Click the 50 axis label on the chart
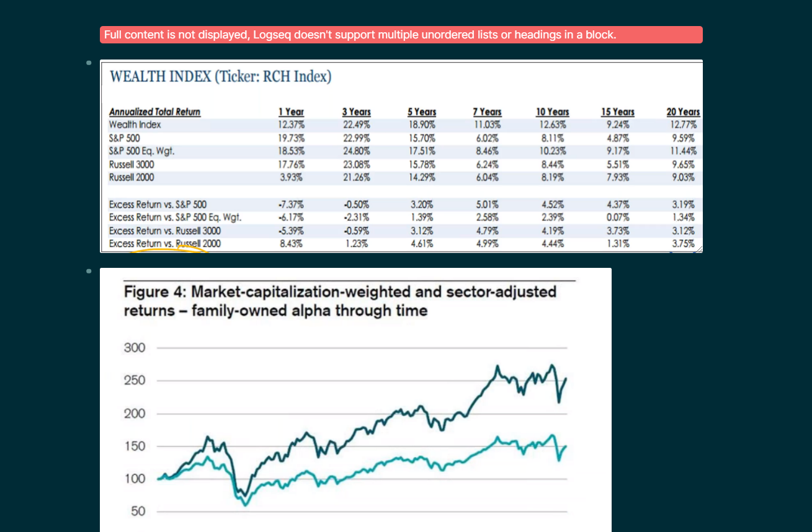This screenshot has width=812, height=532. 138,512
